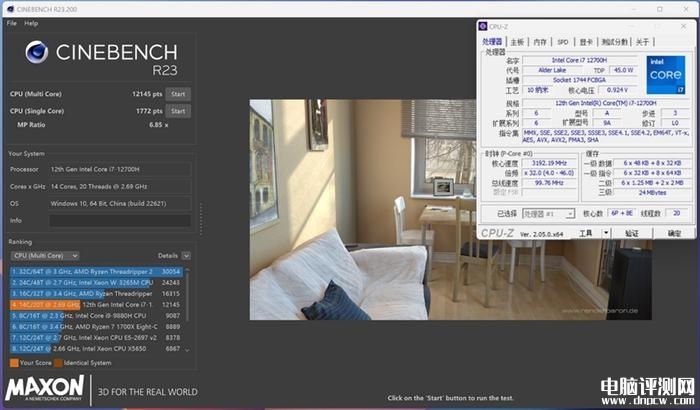Select the Intel Core i9-9880H ranking row
The image size is (700, 410).
96,316
